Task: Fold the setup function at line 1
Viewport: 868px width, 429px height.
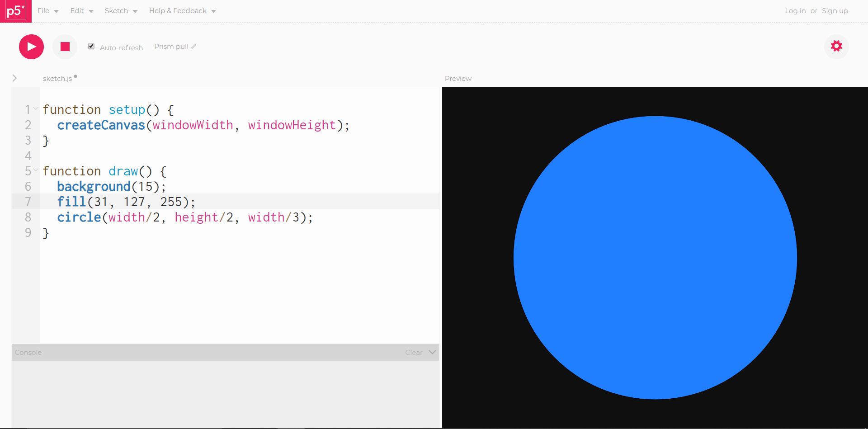Action: click(36, 109)
